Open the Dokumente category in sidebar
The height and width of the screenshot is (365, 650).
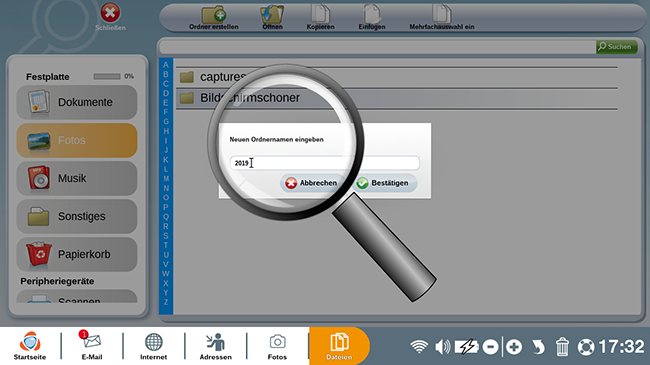pos(77,102)
